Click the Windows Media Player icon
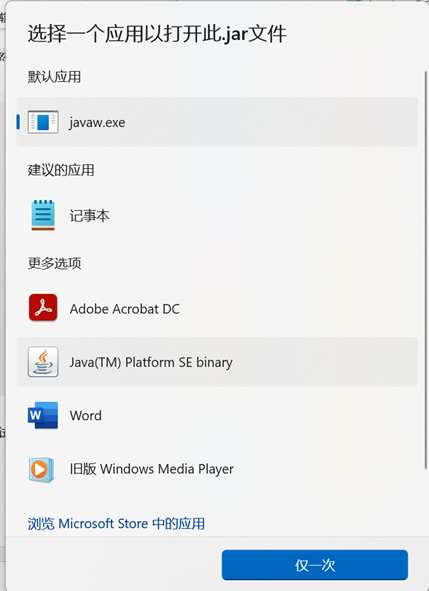The width and height of the screenshot is (429, 591). click(41, 470)
